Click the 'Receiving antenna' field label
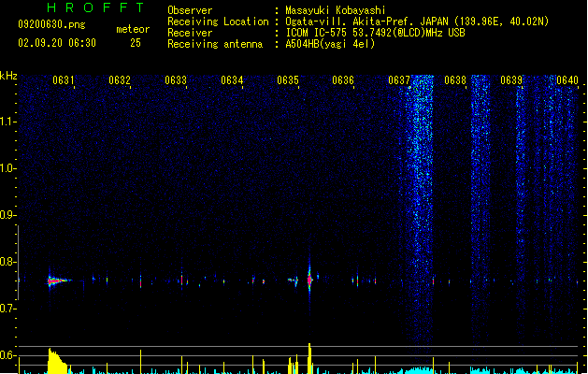The image size is (588, 374). (215, 44)
